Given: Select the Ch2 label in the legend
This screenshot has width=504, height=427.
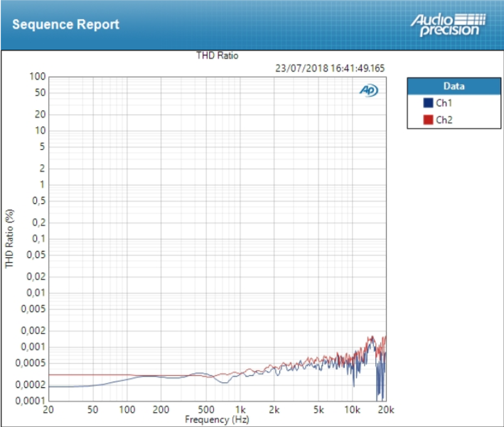Looking at the screenshot, I should pos(443,119).
